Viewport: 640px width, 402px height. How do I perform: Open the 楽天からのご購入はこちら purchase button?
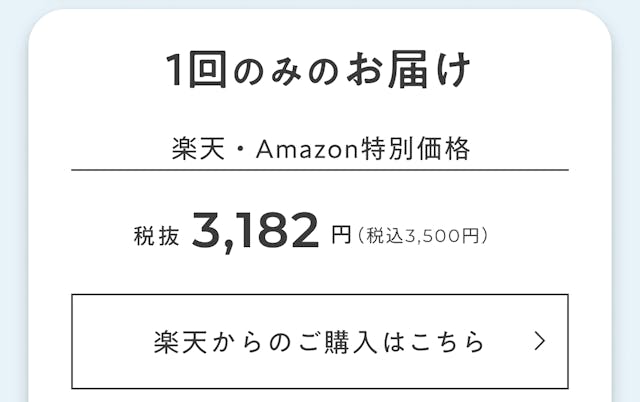[319, 342]
